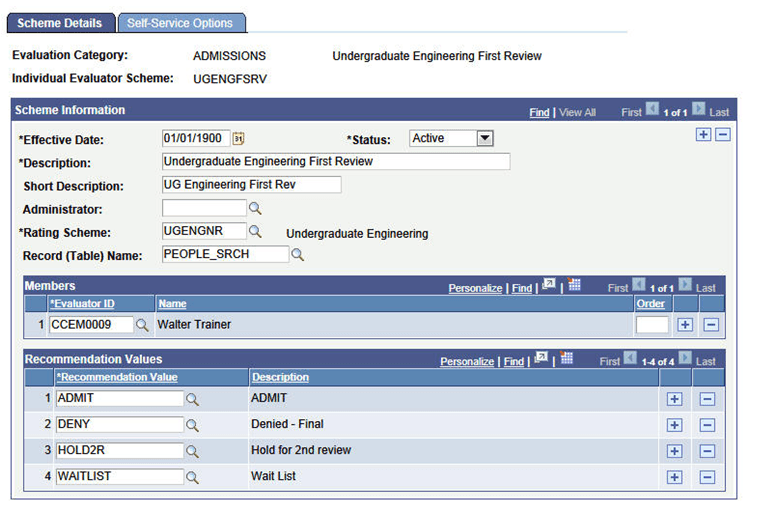The image size is (757, 520).
Task: Click the Short Description field
Action: [x=252, y=185]
